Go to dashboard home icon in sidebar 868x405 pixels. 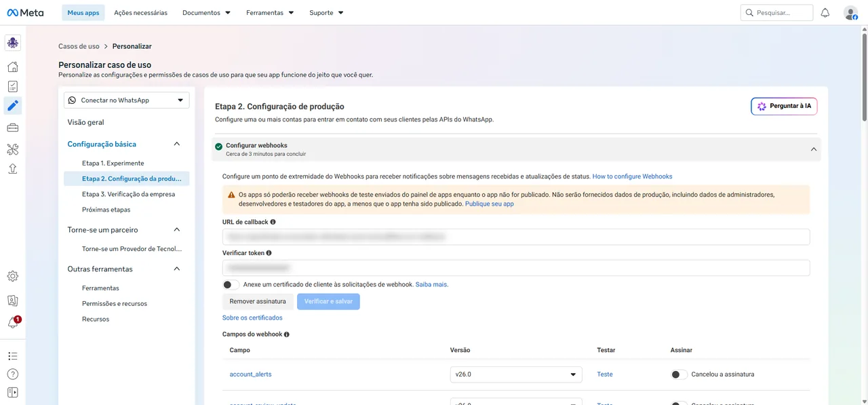click(13, 66)
